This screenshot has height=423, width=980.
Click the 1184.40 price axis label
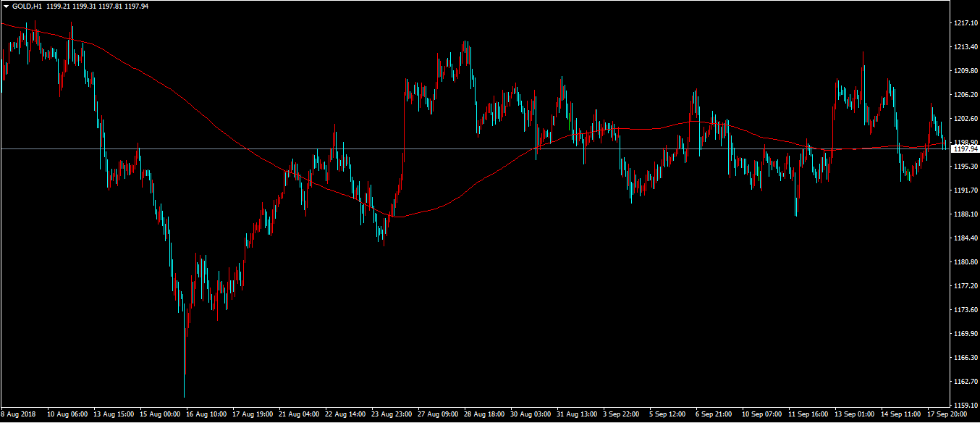tap(966, 238)
